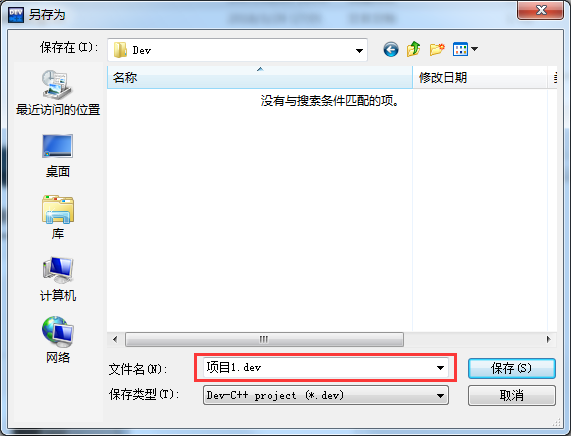Sort by the 修改日期 column header
Screen dimensions: 571x436
click(480, 77)
